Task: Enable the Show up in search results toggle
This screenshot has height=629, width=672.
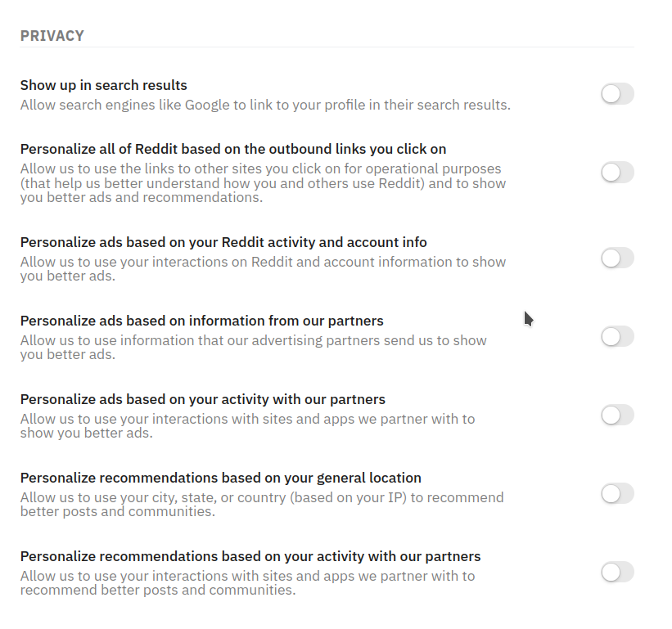Action: pos(617,94)
